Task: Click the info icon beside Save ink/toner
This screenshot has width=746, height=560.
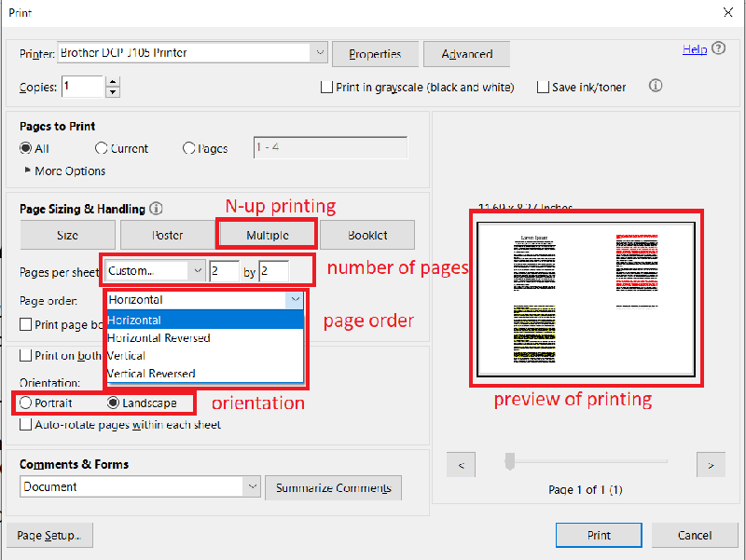Action: (x=655, y=86)
